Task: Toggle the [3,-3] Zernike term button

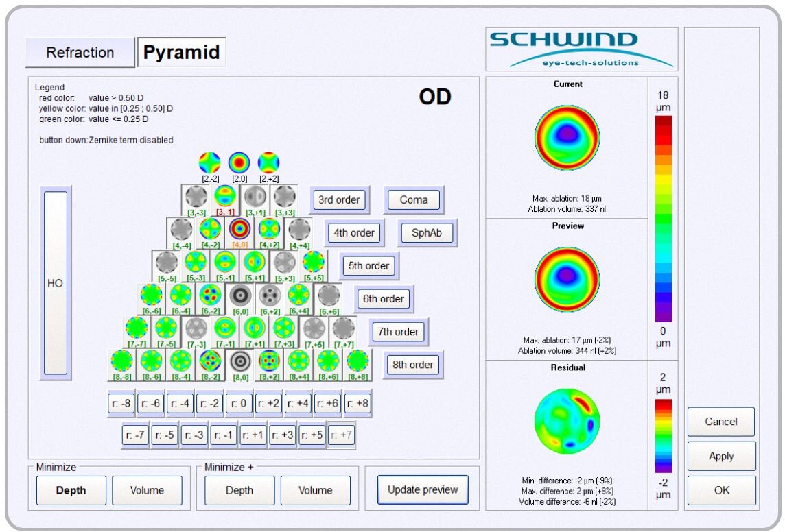Action: point(196,200)
